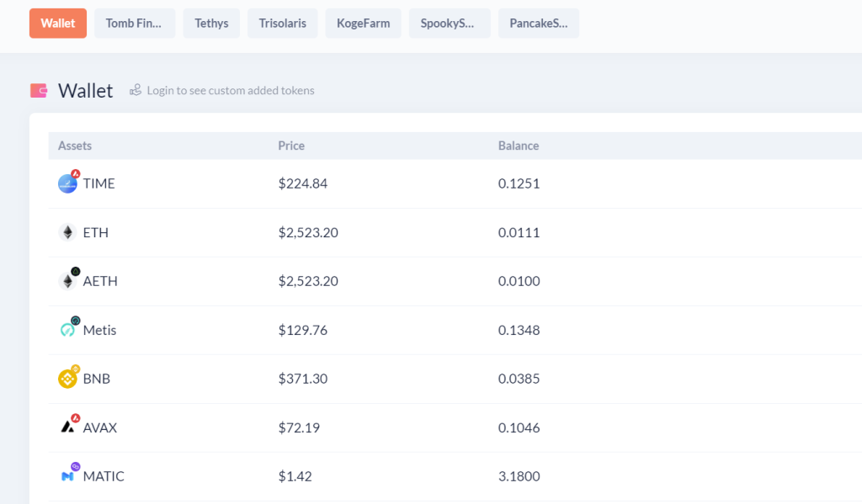Image resolution: width=862 pixels, height=504 pixels.
Task: Click the MATIC token icon
Action: tap(69, 475)
